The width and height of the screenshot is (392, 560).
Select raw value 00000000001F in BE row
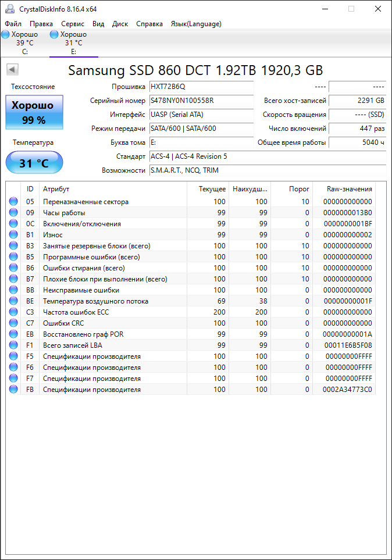[348, 301]
